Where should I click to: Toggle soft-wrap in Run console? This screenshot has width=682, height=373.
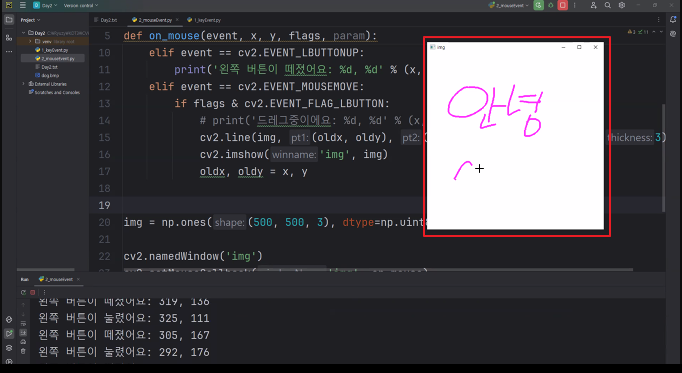23,323
